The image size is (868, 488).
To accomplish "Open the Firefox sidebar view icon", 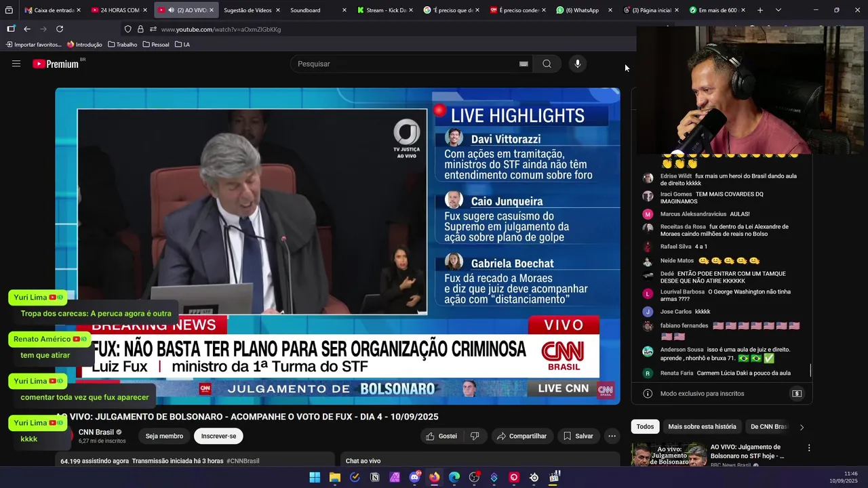I will (x=11, y=29).
